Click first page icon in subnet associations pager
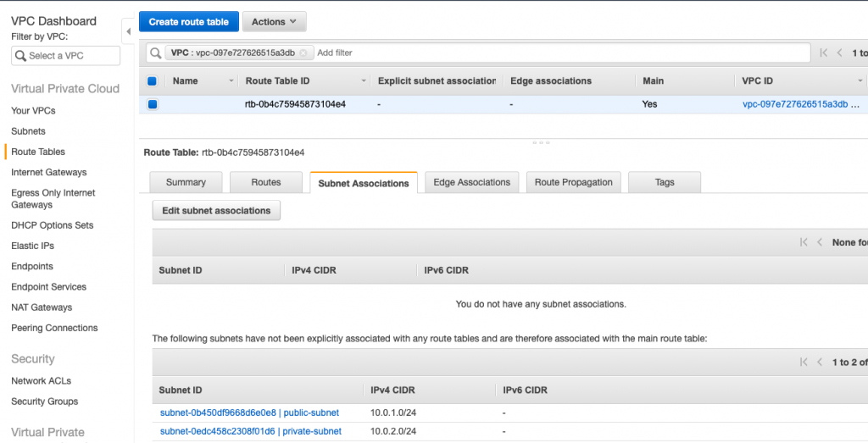The width and height of the screenshot is (868, 443). click(x=804, y=242)
